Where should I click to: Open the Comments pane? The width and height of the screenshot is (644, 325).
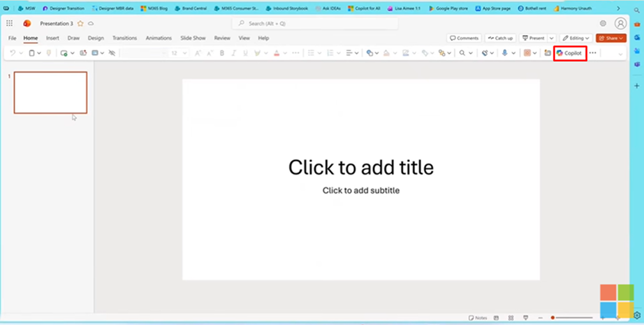click(464, 38)
